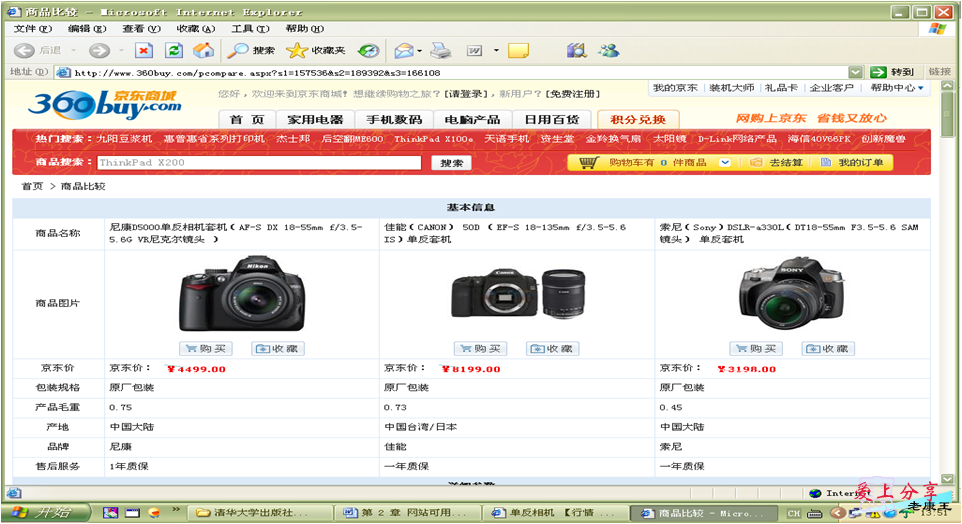Expand the shopping cart contents dropdown
This screenshot has height=524, width=962.
(725, 163)
